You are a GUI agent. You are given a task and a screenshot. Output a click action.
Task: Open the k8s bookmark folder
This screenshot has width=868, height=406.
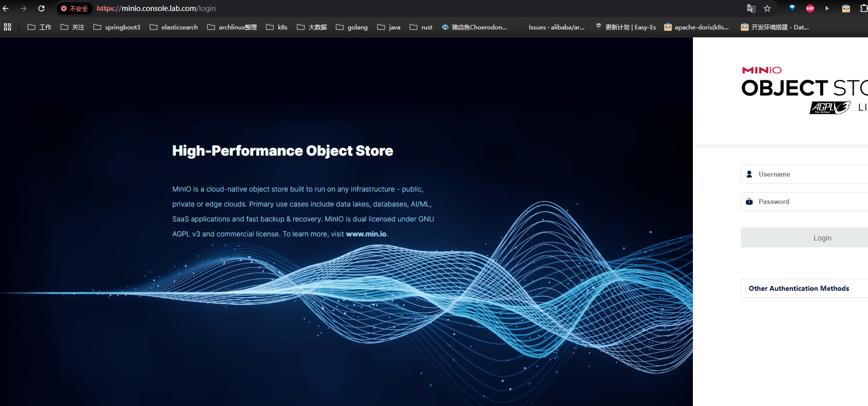(x=277, y=27)
